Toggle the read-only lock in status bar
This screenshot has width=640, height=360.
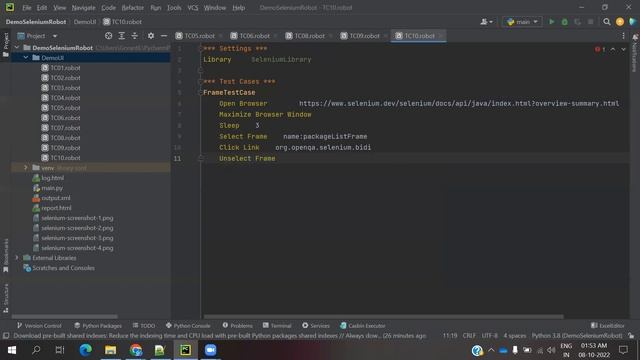[631, 336]
